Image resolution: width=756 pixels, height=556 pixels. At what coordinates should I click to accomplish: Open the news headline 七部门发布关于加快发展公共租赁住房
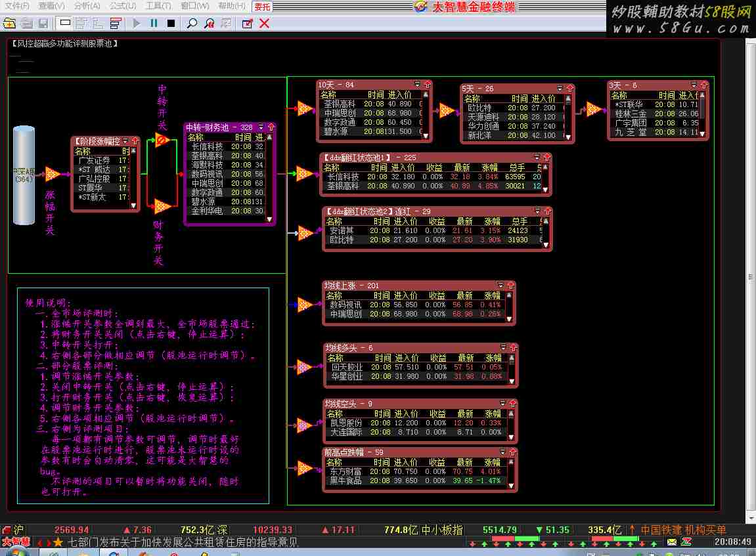183,542
